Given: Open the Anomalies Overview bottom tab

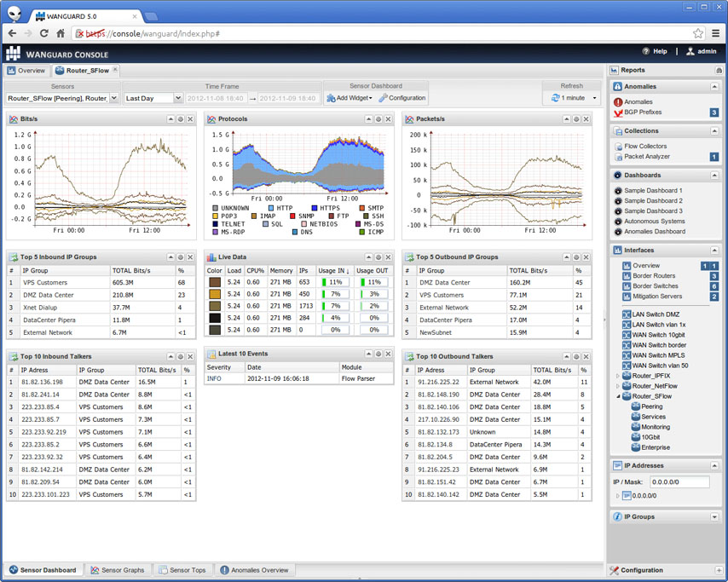Looking at the screenshot, I should (254, 570).
